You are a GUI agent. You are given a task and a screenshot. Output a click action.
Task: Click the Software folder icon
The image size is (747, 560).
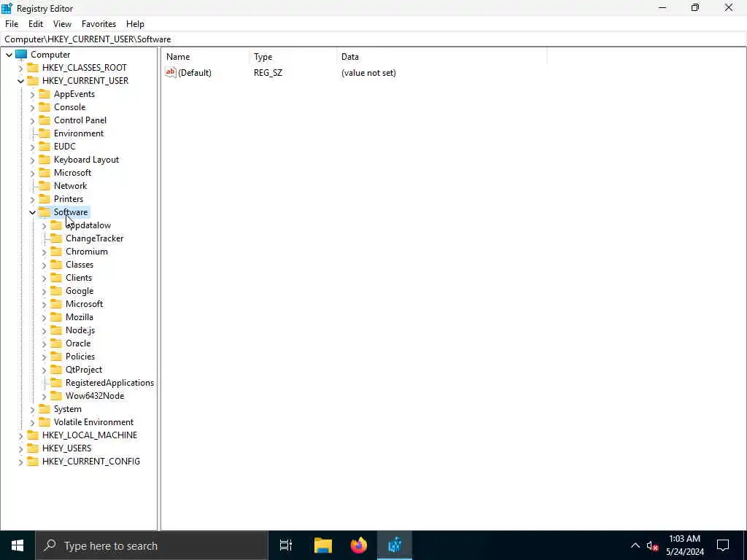coord(44,212)
